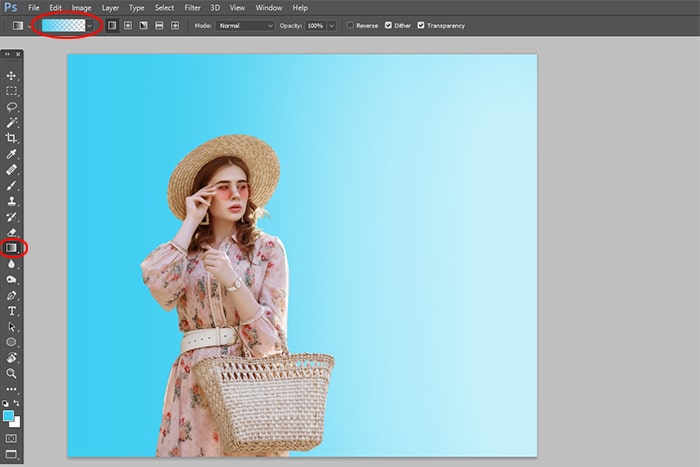This screenshot has height=467, width=700.
Task: Select the Sponge tool
Action: pos(12,279)
